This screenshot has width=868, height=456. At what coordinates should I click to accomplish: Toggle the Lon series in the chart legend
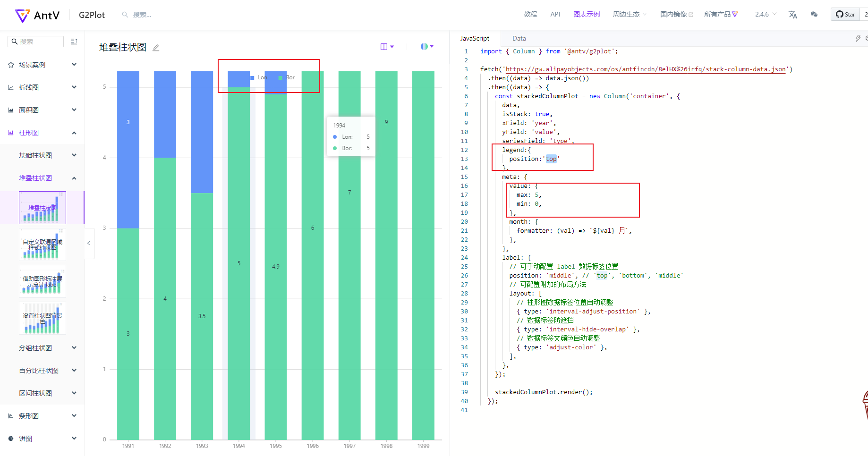click(259, 77)
